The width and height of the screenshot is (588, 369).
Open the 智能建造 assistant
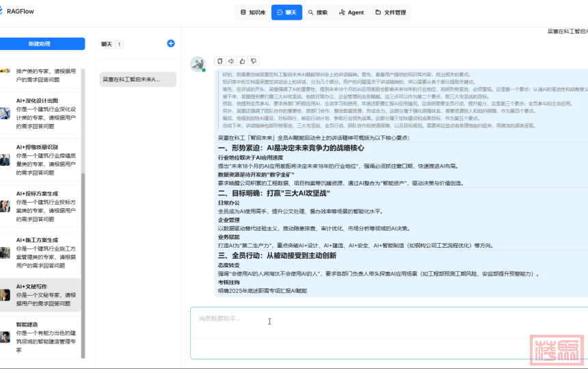[45, 337]
